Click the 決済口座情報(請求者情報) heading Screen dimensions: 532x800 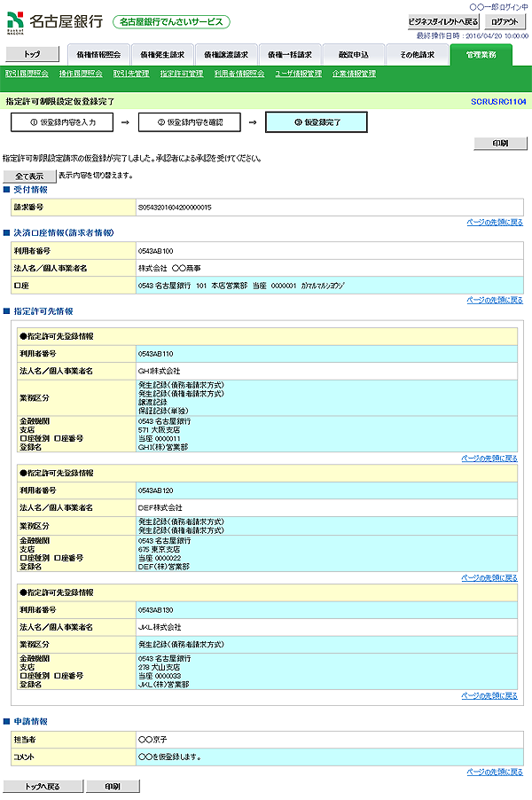point(64,232)
